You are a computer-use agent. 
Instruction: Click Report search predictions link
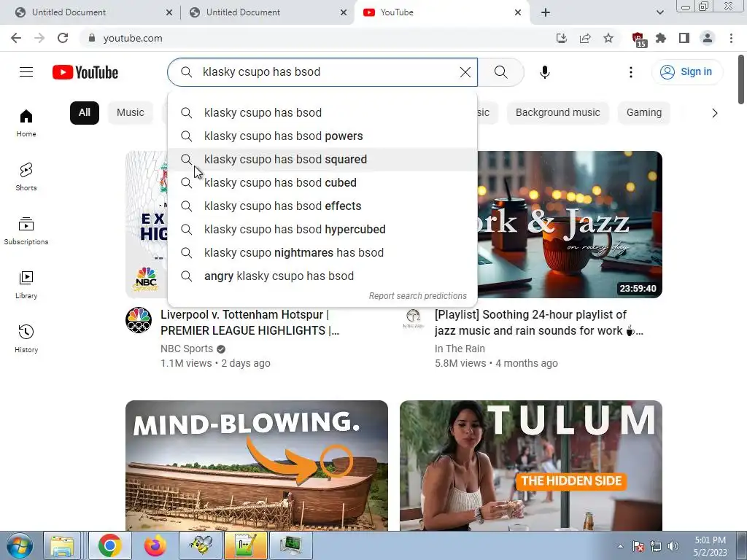click(x=417, y=296)
